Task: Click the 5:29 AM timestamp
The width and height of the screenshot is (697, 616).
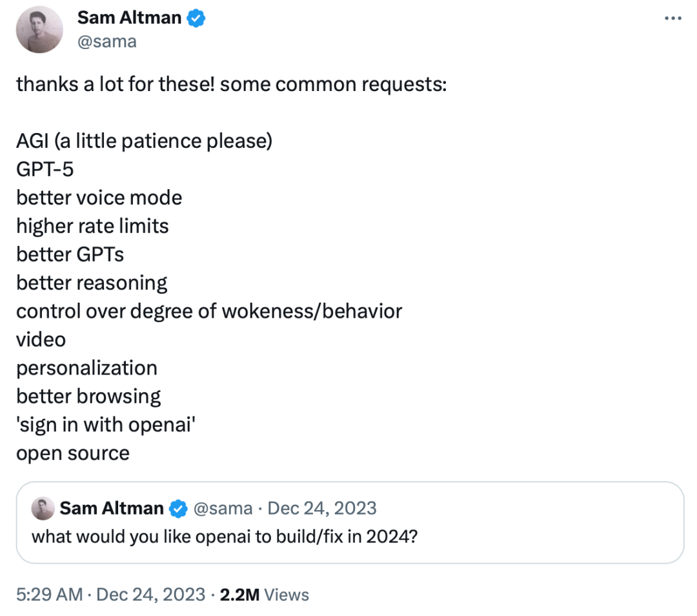Action: point(49,595)
